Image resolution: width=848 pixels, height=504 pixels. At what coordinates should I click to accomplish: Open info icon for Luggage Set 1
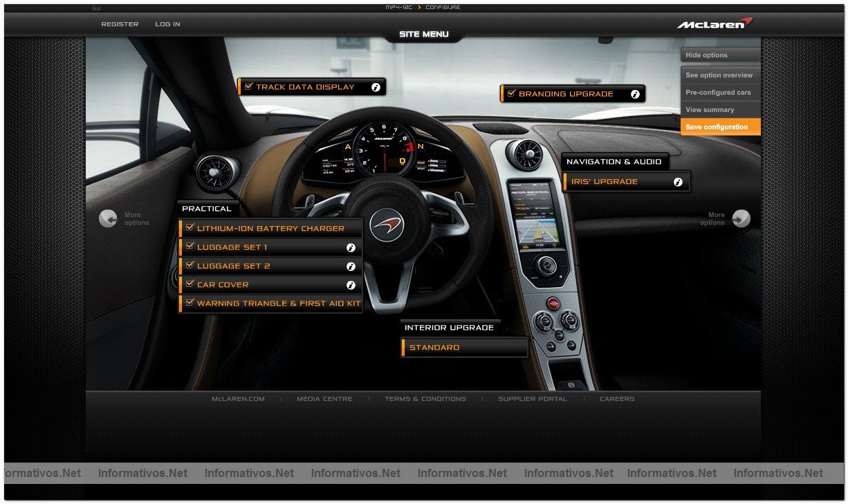click(x=351, y=248)
